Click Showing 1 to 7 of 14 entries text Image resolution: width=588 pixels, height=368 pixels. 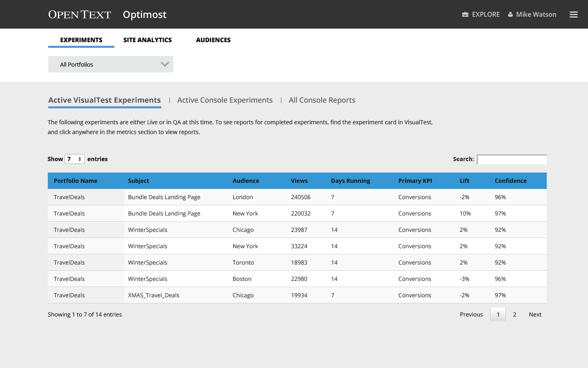[85, 314]
